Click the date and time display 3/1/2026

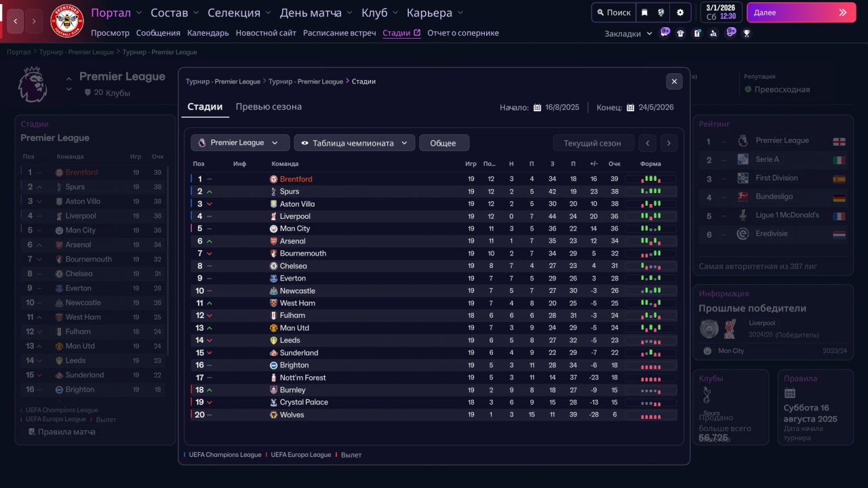(x=721, y=12)
